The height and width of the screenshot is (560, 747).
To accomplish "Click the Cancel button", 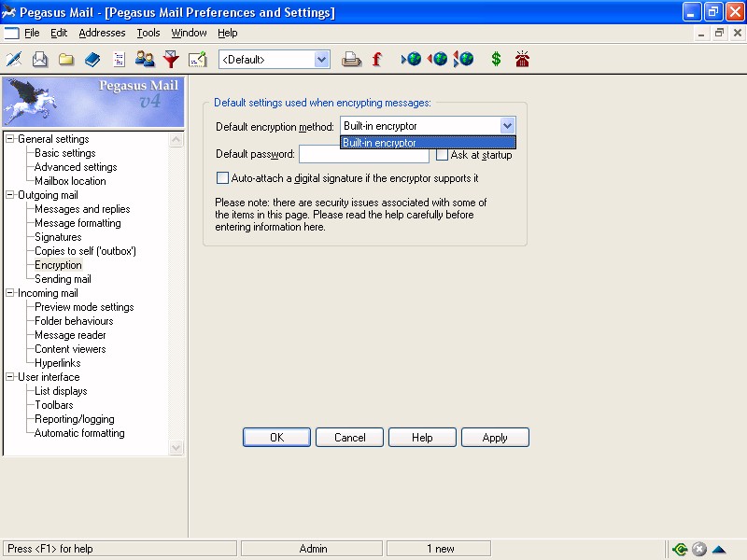I will pos(349,437).
